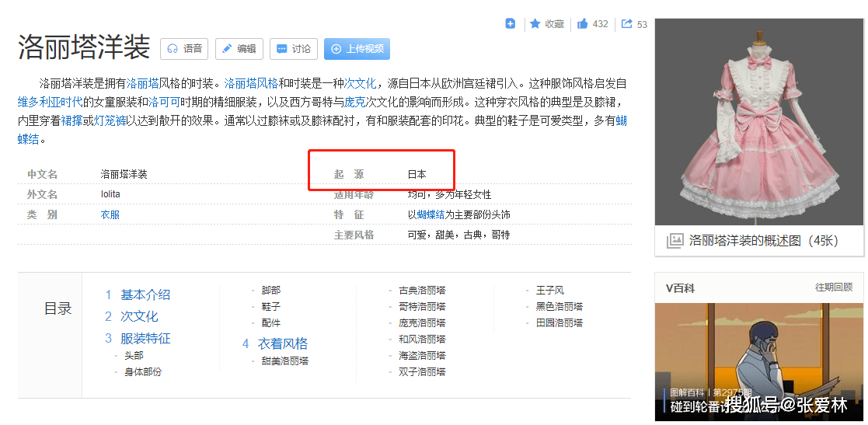Image resolution: width=868 pixels, height=425 pixels.
Task: Jump to section 2 次文化
Action: (x=138, y=316)
